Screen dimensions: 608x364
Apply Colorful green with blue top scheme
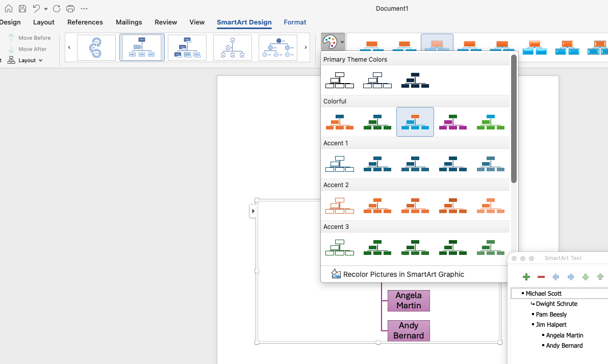click(x=377, y=122)
